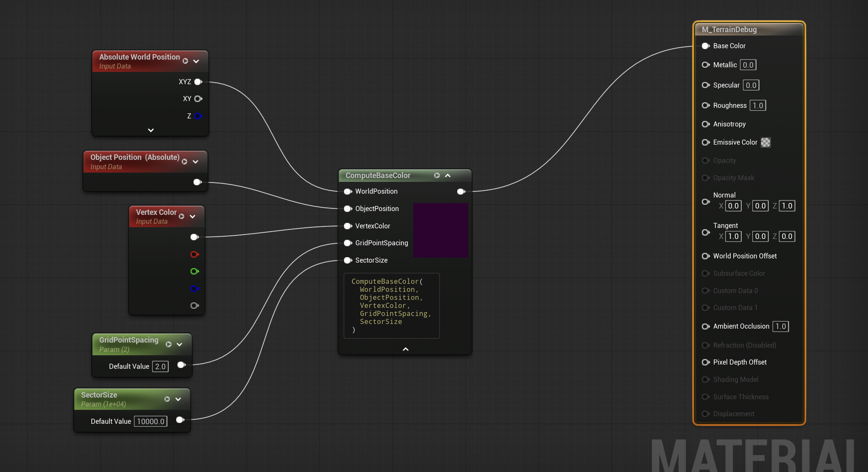
Task: Click the ComputeBaseColor output pin
Action: [x=461, y=192]
